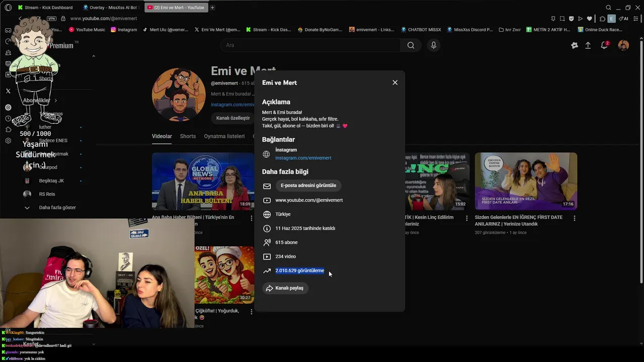Viewport: 644px width, 362px height.
Task: Open X Twitter in Opera sidebar
Action: pos(8,91)
